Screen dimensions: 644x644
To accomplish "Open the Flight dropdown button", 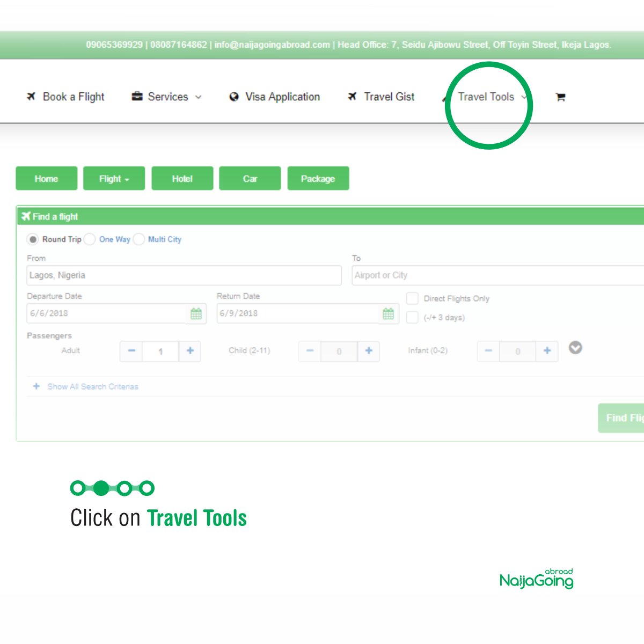I will (x=114, y=178).
